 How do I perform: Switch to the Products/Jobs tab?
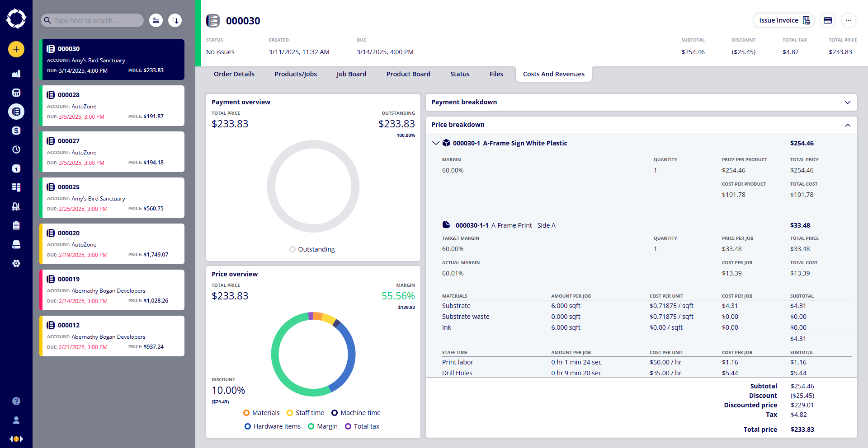tap(296, 74)
